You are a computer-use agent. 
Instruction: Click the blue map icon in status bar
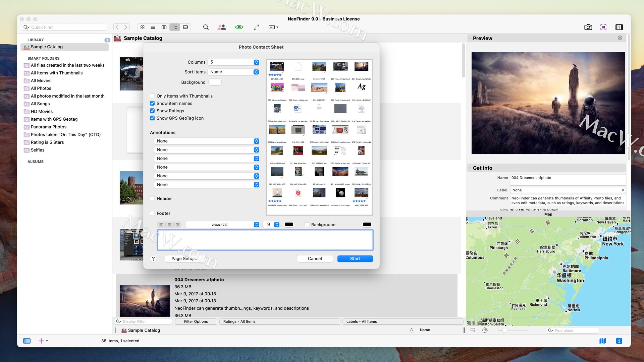[x=602, y=341]
